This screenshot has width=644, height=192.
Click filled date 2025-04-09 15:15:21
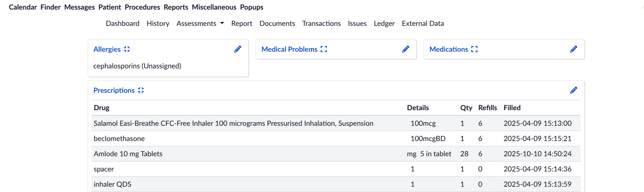click(x=537, y=138)
